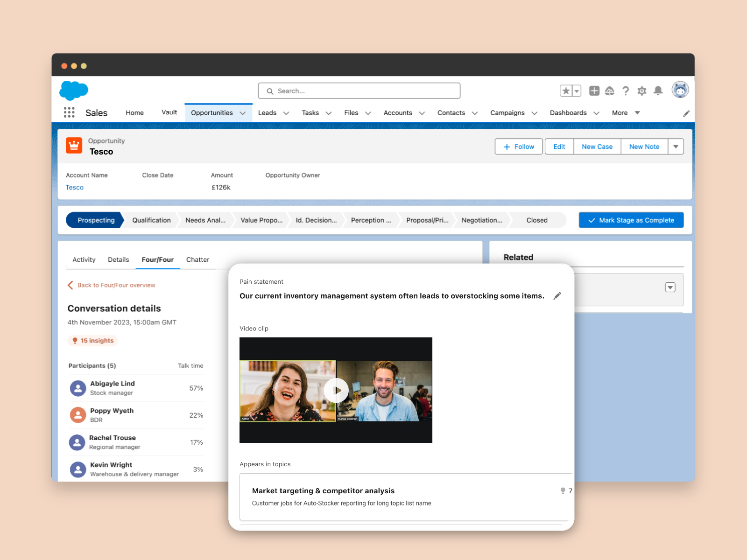The width and height of the screenshot is (747, 560).
Task: Click the Edit button
Action: [559, 147]
